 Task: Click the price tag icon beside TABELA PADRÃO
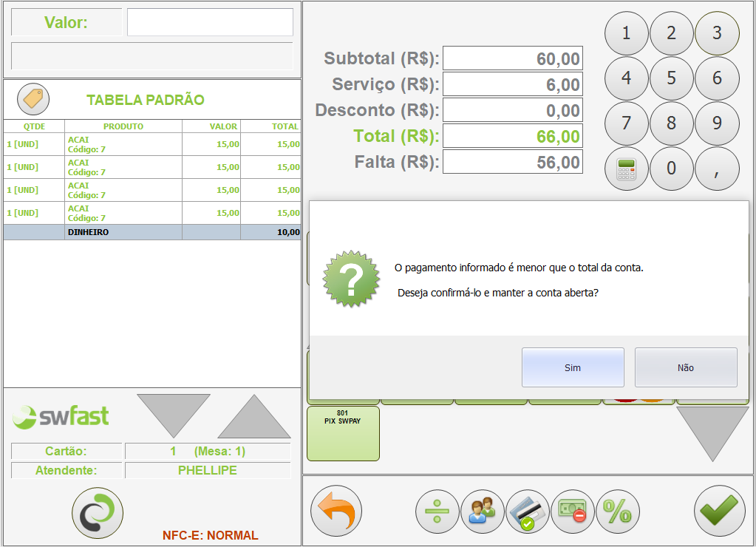(33, 99)
